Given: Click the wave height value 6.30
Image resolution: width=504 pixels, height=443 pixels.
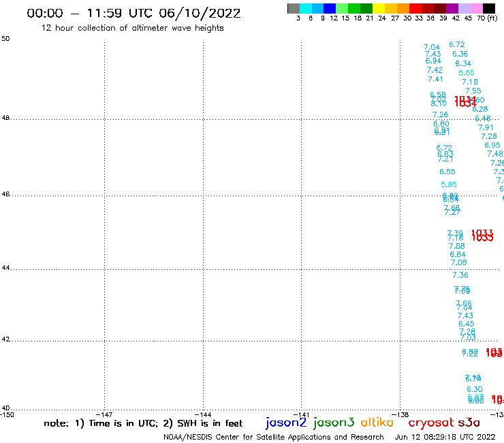Looking at the screenshot, I should (475, 390).
